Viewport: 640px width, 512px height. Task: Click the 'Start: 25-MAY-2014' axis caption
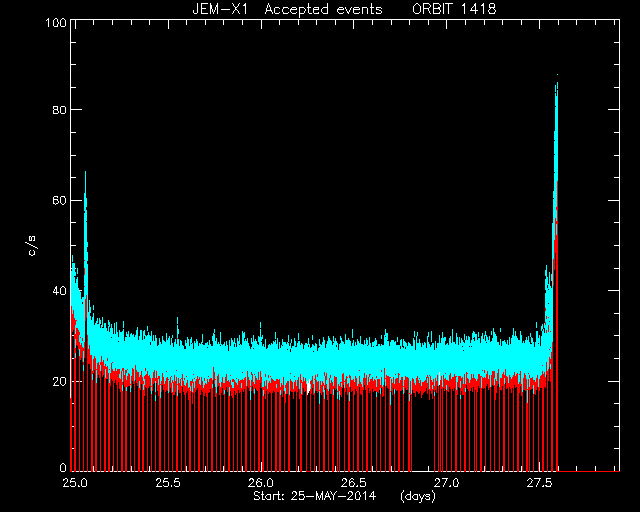click(x=314, y=496)
